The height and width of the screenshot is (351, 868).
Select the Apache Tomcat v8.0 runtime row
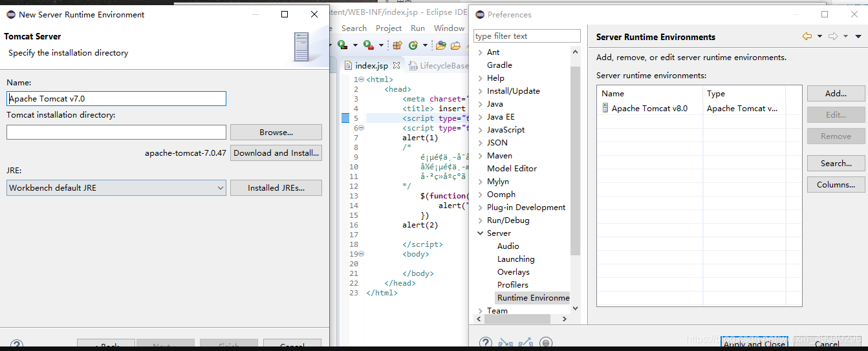[x=699, y=109]
